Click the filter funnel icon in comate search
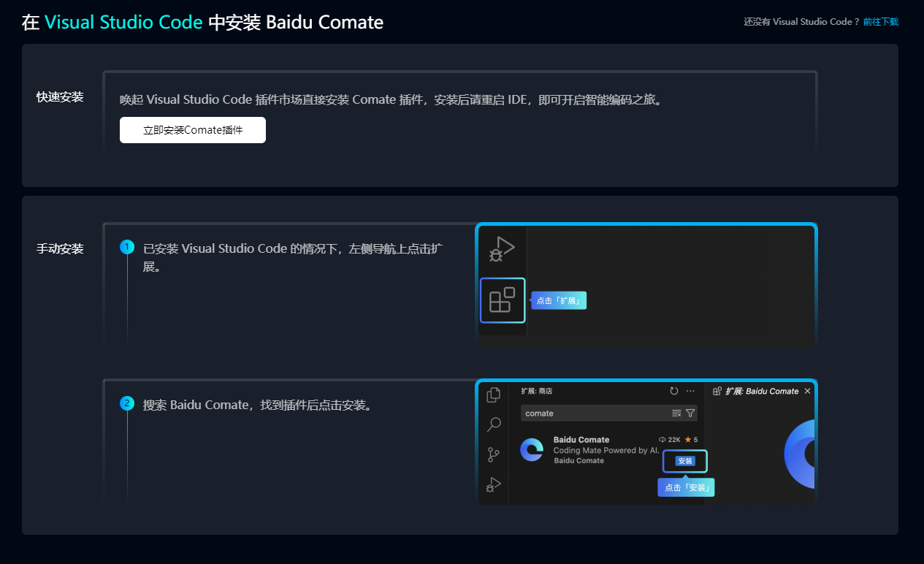 click(690, 414)
